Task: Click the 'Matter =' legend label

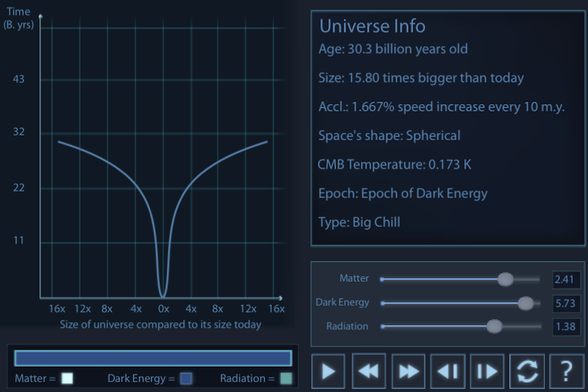Action: 36,379
